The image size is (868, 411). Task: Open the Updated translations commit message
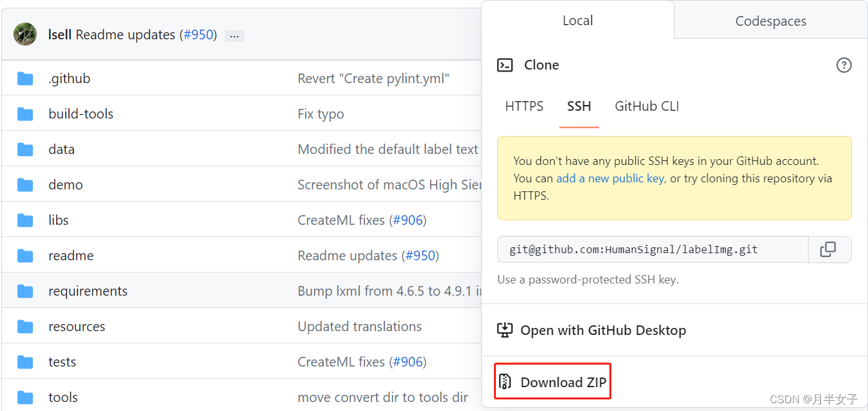[360, 327]
